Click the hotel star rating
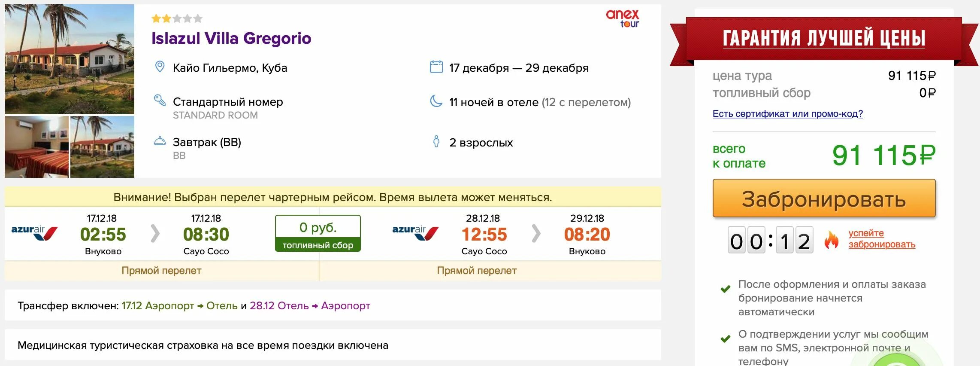Screen dimensions: 980x366 (177, 18)
